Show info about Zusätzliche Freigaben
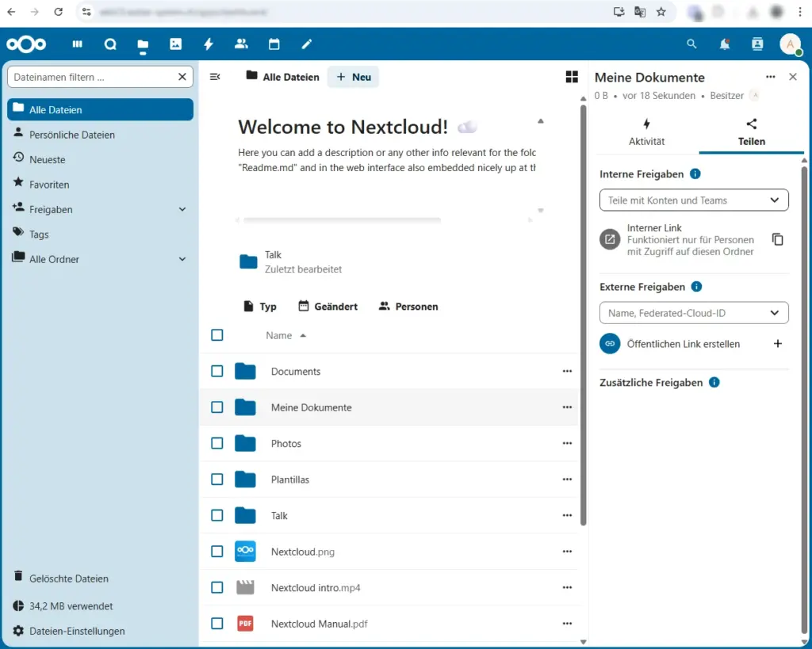The image size is (812, 649). click(714, 383)
